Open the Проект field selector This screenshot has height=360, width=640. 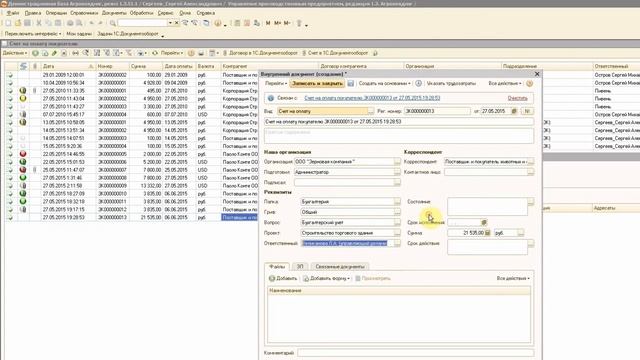[397, 233]
